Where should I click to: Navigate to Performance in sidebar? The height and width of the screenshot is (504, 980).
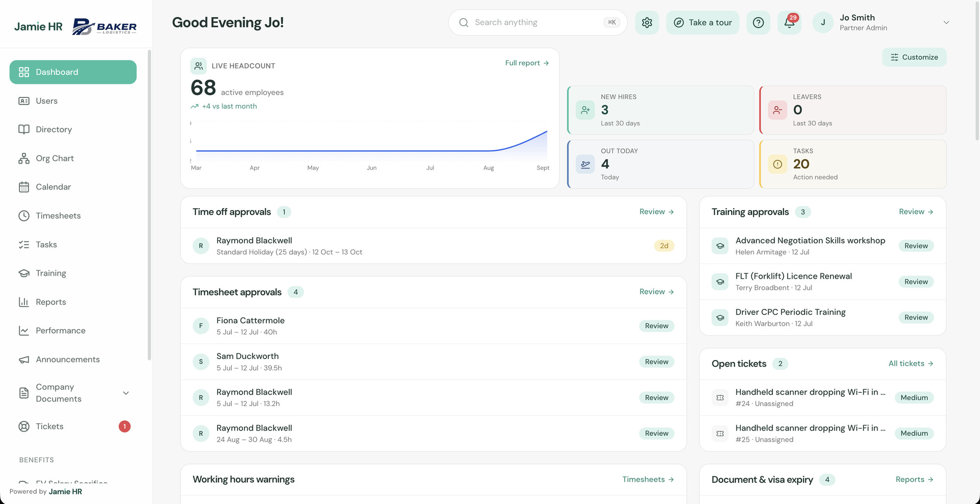[73, 331]
